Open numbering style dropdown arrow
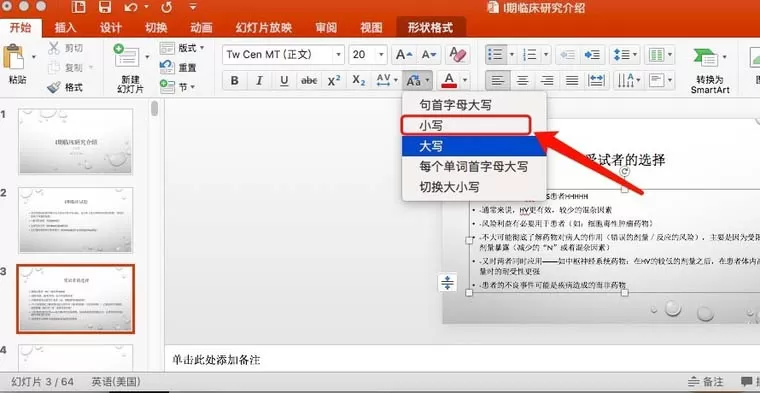This screenshot has height=393, width=760. point(546,54)
